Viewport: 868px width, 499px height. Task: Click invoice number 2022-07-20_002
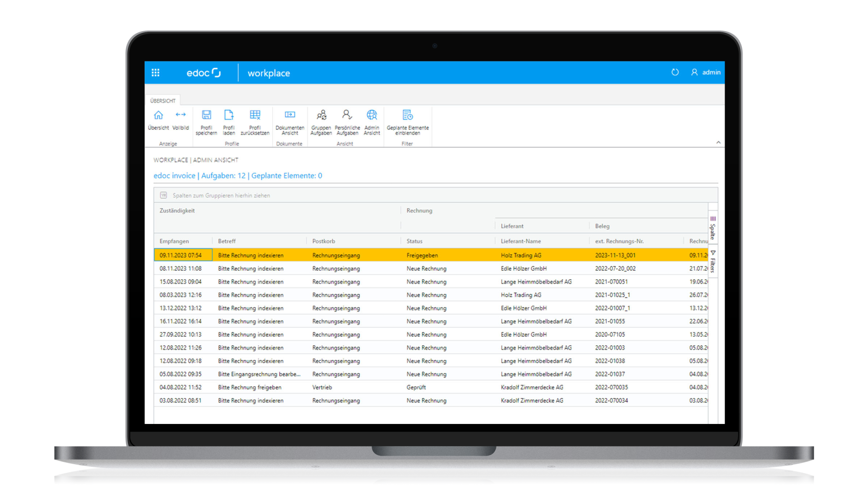(615, 268)
